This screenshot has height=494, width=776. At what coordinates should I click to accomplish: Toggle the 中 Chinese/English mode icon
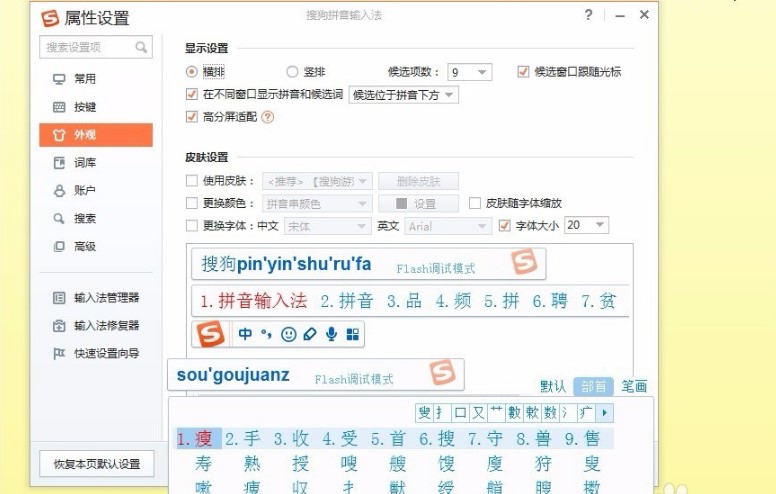[245, 334]
